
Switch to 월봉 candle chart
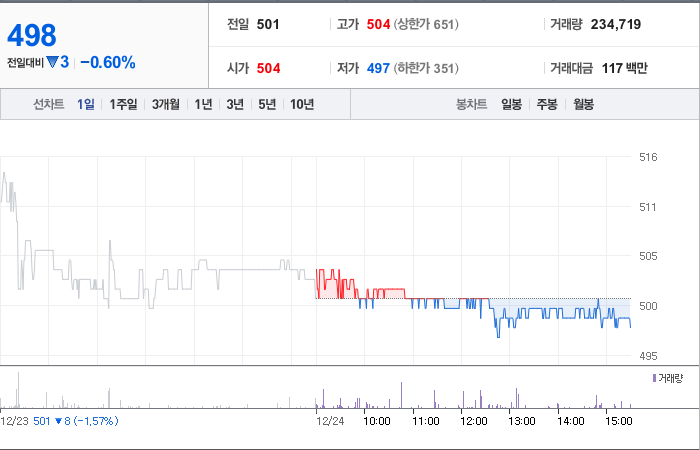(583, 104)
